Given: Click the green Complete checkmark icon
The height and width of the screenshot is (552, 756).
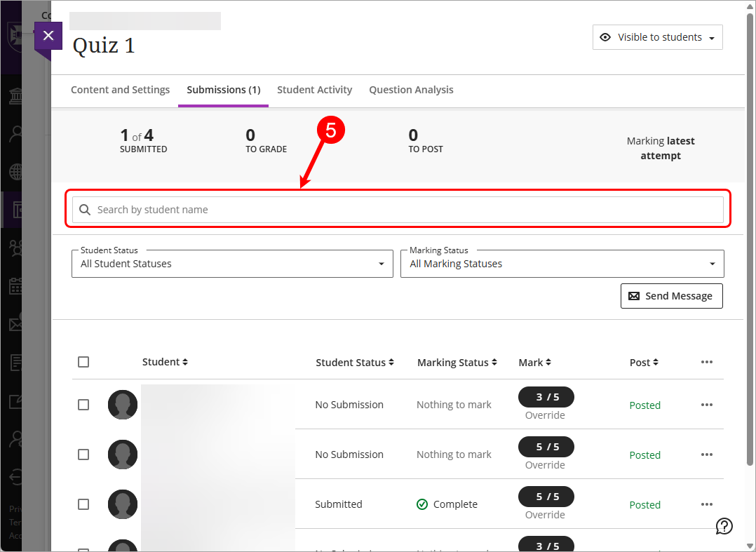Looking at the screenshot, I should [x=422, y=504].
